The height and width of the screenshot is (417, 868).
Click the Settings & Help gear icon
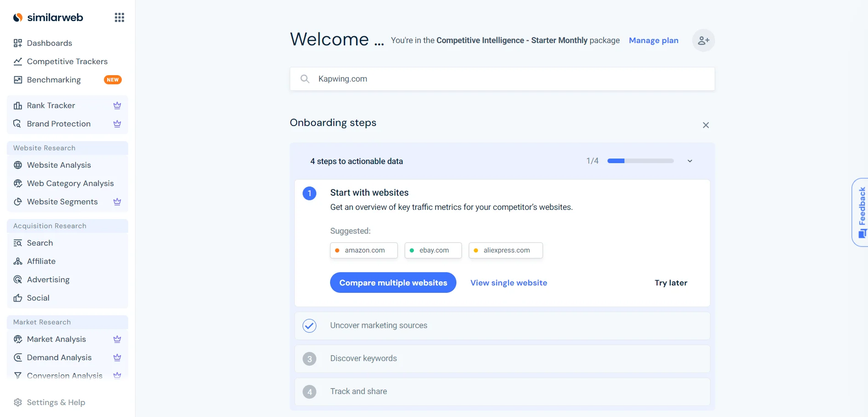tap(18, 402)
